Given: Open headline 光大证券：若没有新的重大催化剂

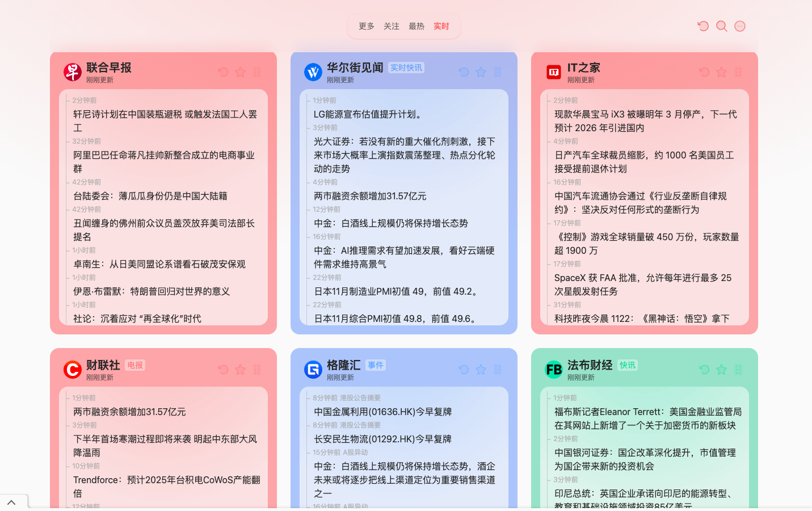Looking at the screenshot, I should 405,155.
